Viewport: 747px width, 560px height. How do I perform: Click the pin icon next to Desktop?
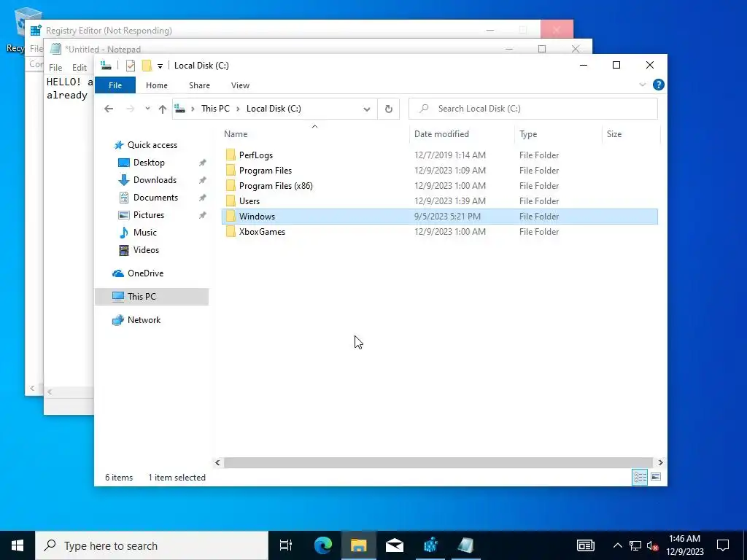pyautogui.click(x=203, y=163)
